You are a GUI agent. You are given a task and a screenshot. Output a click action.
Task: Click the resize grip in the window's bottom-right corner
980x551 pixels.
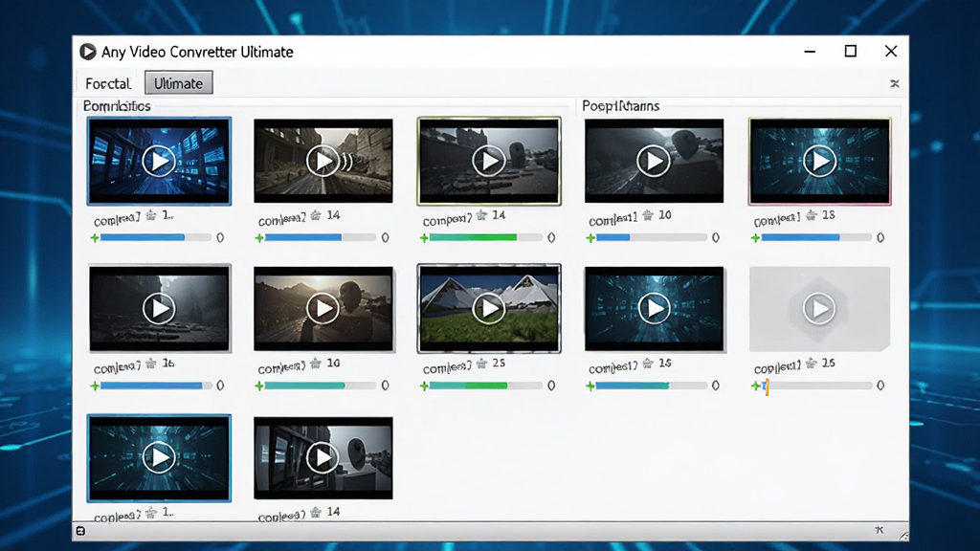click(x=903, y=536)
